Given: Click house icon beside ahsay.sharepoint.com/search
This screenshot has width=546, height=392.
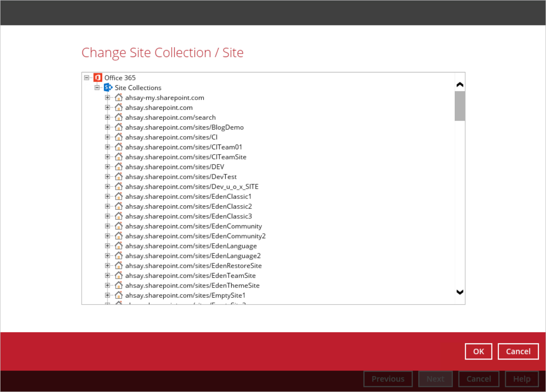Looking at the screenshot, I should [x=119, y=117].
